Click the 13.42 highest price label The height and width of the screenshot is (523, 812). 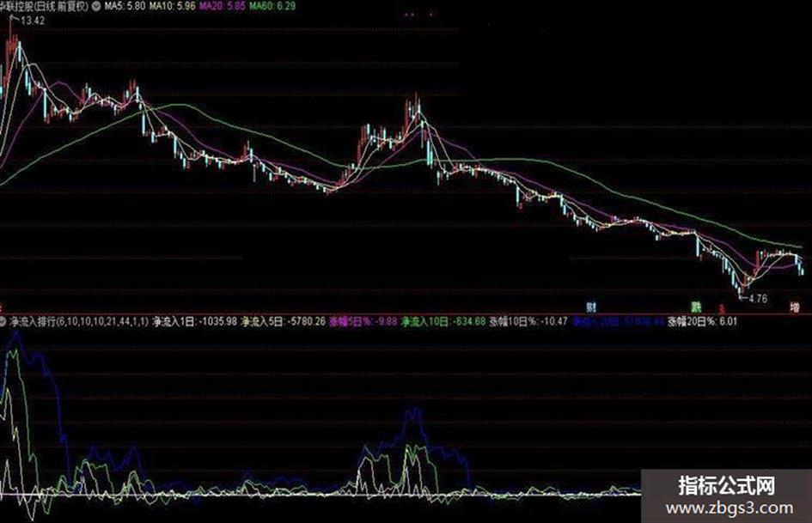[33, 21]
